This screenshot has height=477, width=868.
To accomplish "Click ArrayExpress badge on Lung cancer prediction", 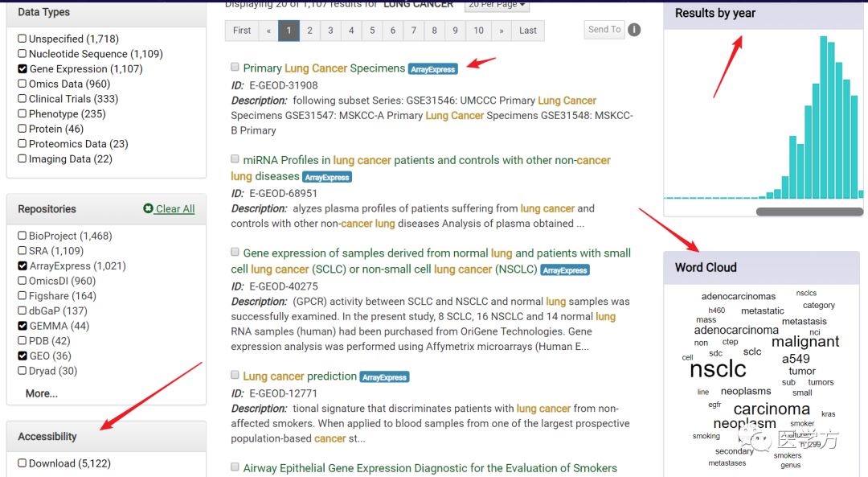I will [385, 377].
